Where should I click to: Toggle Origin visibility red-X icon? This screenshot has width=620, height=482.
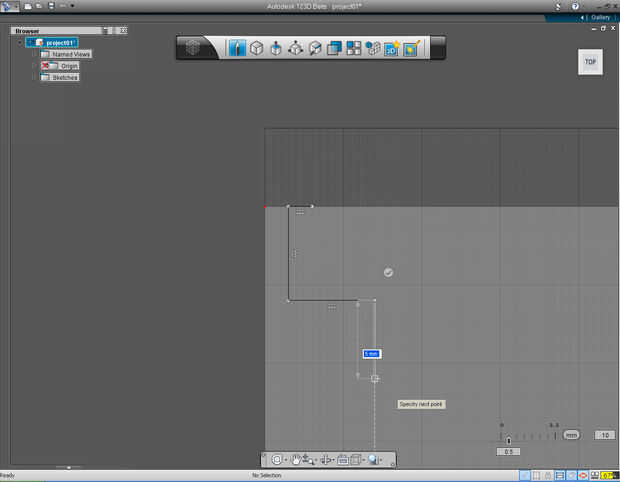point(45,66)
